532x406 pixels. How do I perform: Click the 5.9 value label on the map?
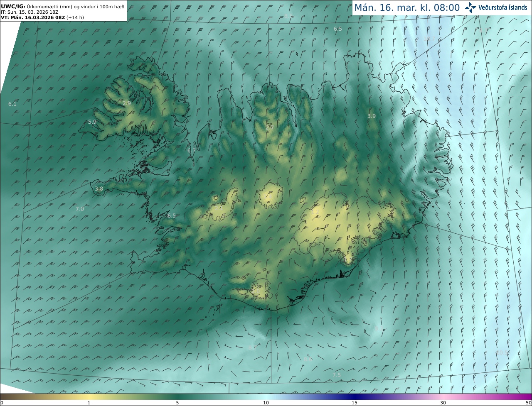[92, 122]
